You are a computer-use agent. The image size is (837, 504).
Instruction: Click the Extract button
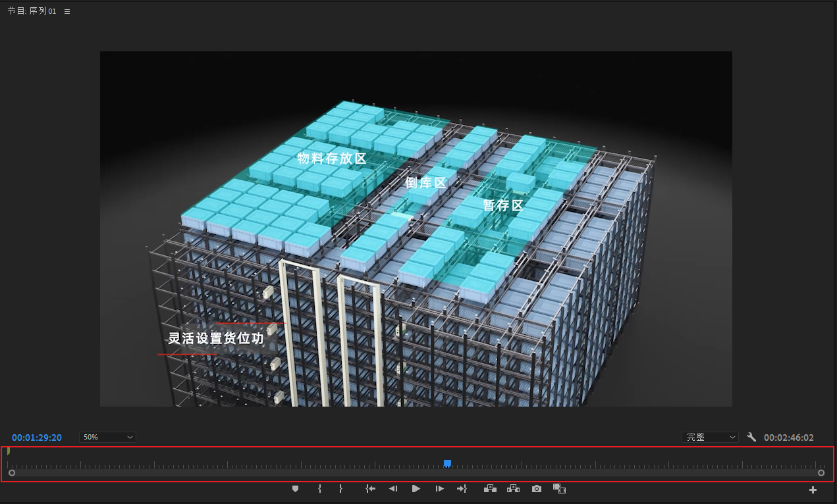click(x=513, y=489)
